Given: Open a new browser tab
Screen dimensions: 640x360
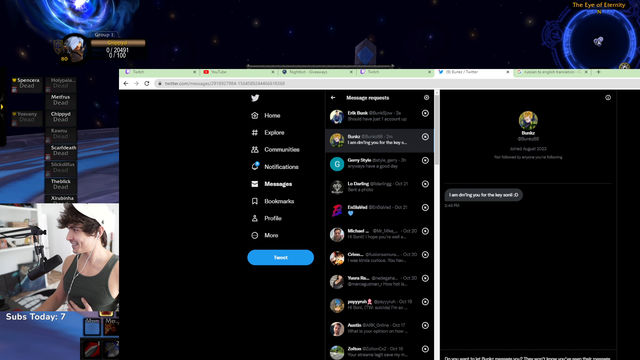Looking at the screenshot, I should point(598,72).
